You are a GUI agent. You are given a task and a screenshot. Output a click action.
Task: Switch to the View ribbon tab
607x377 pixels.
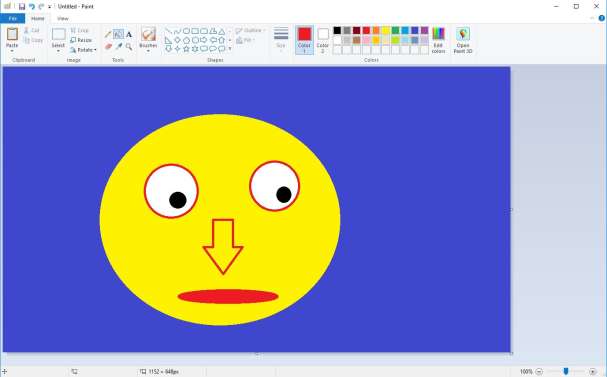pyautogui.click(x=63, y=18)
